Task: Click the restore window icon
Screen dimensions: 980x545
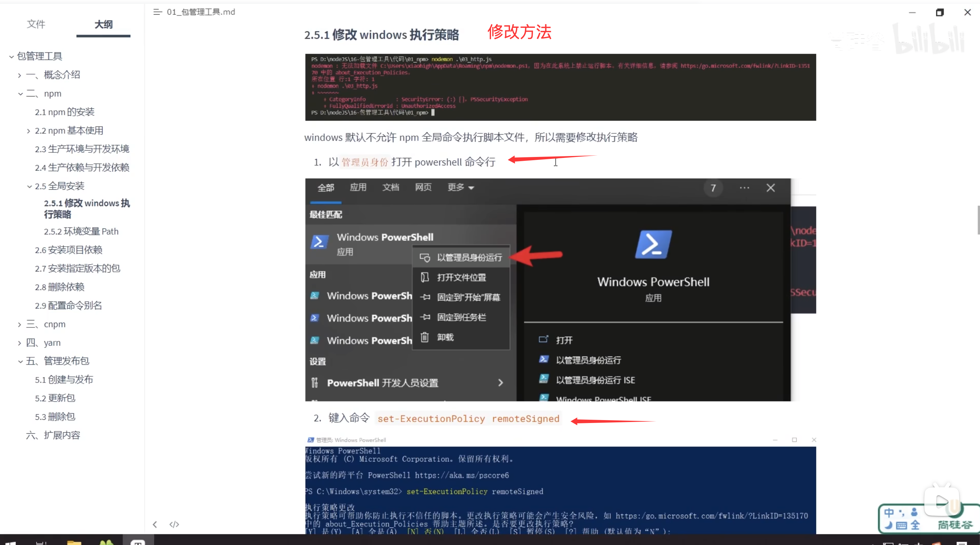Action: [x=939, y=13]
